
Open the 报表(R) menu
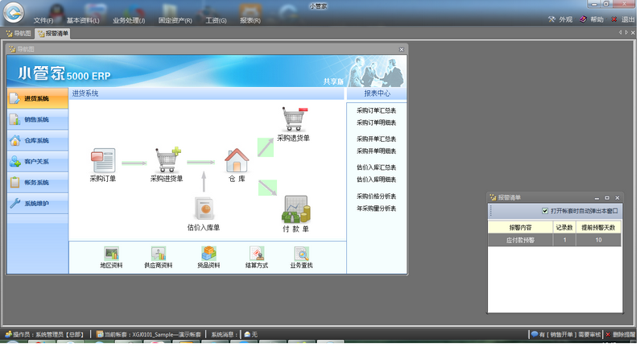point(250,20)
